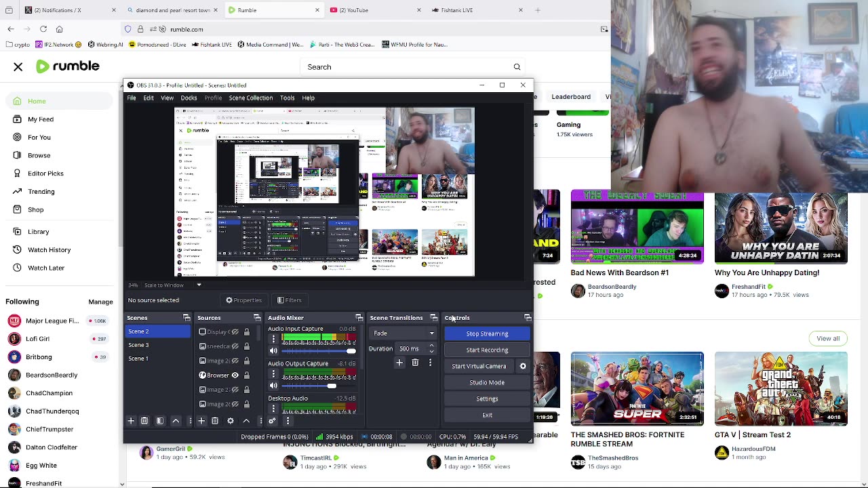Screen dimensions: 868x488
Task: Reload the page in browser toolbar
Action: (x=43, y=29)
